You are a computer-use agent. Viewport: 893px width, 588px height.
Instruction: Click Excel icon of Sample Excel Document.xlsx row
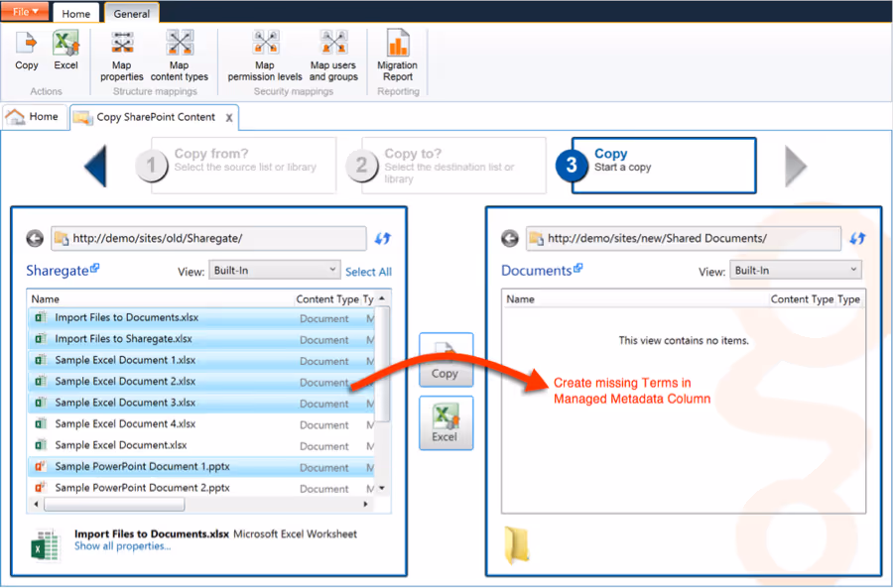[x=40, y=445]
